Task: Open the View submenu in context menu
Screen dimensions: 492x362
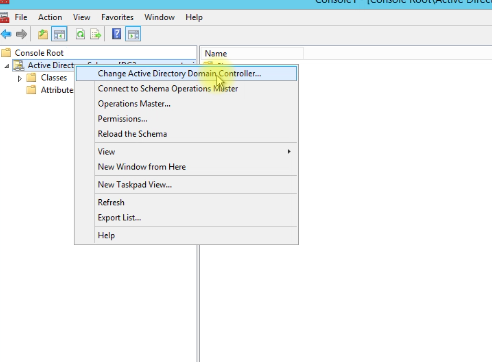Action: click(186, 152)
